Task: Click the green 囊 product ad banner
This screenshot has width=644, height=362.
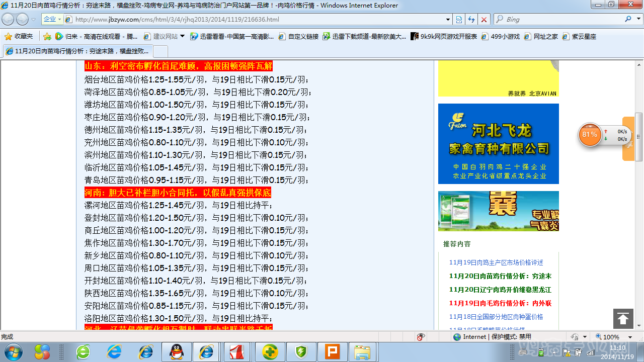Action: tap(498, 211)
